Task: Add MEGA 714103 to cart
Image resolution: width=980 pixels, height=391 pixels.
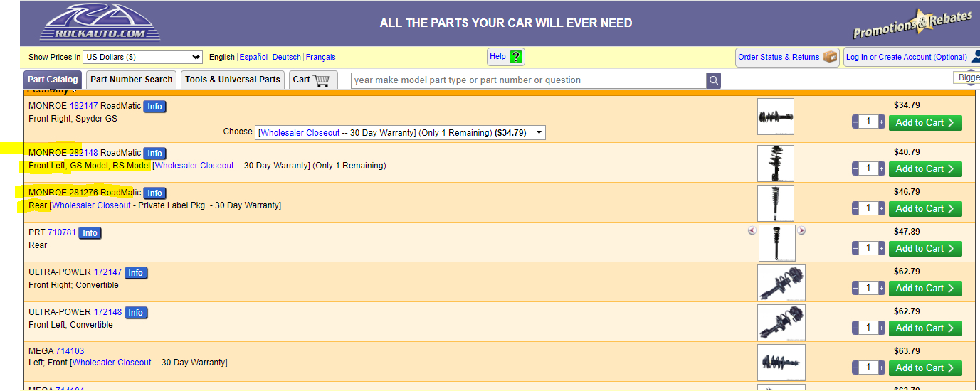Action: (925, 368)
